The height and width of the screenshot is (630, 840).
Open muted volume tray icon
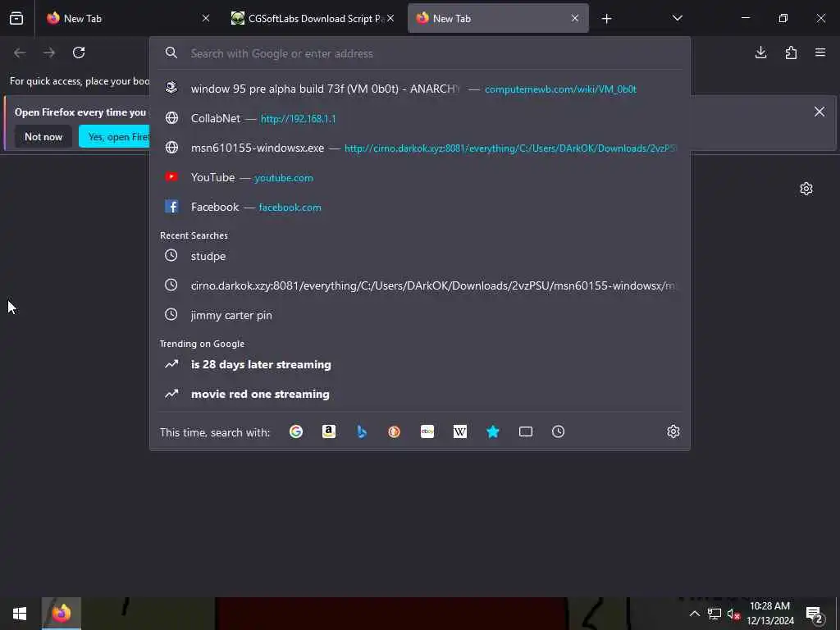pyautogui.click(x=733, y=614)
